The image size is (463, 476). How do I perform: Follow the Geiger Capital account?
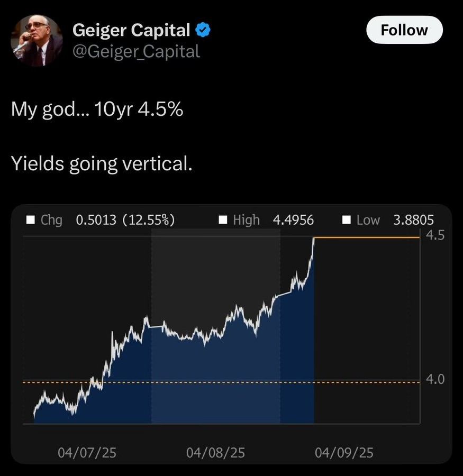(404, 30)
